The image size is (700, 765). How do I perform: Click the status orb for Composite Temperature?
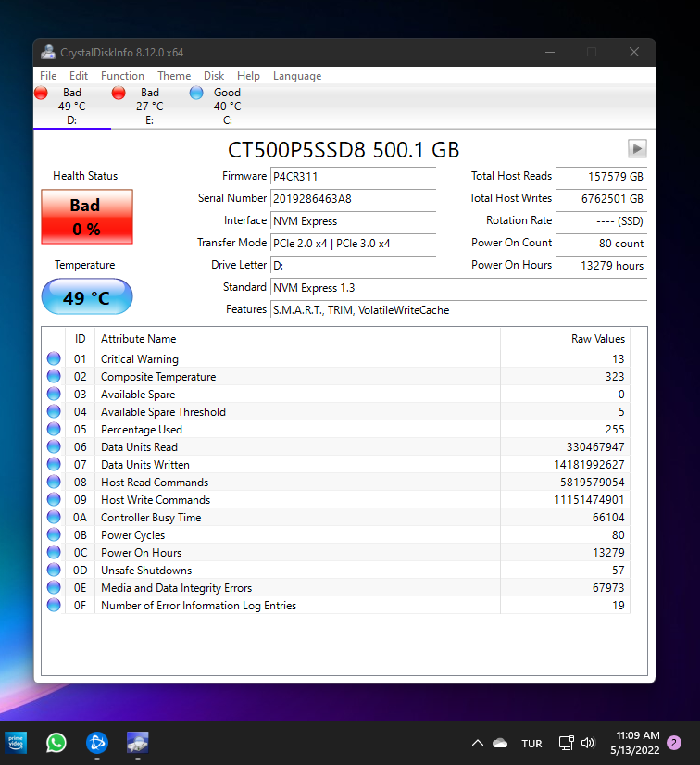54,376
